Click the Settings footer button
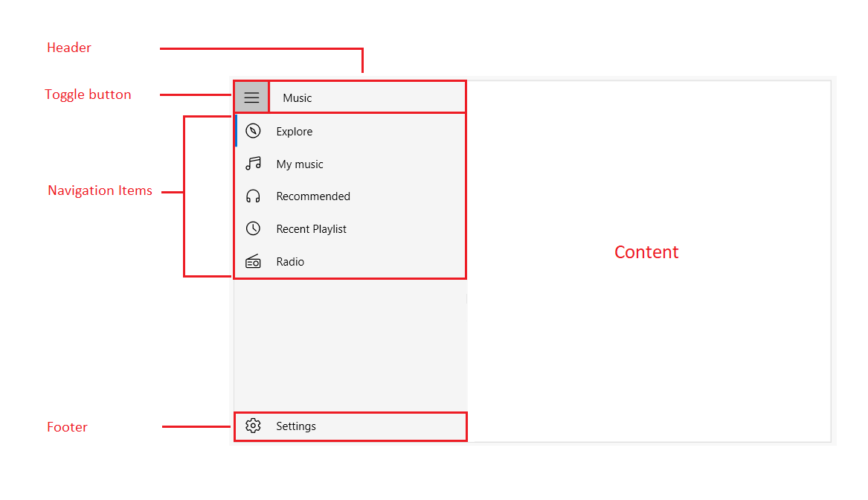Image resolution: width=868 pixels, height=500 pixels. click(x=296, y=425)
